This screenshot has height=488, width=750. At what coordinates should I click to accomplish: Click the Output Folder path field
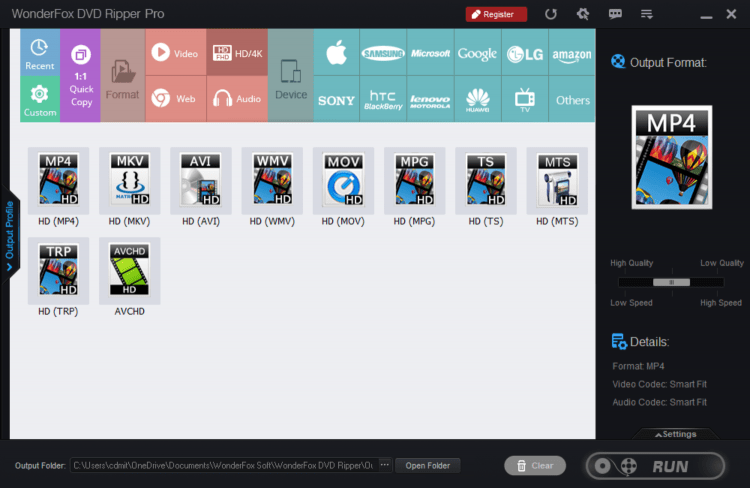point(223,466)
